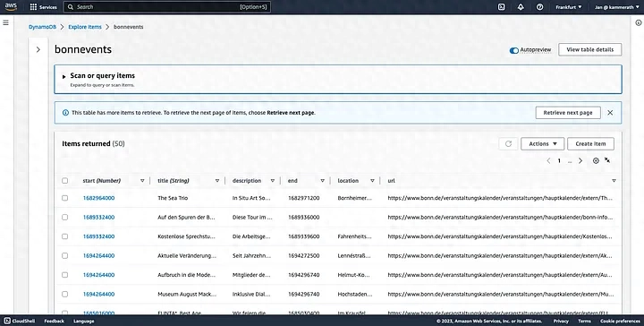This screenshot has width=644, height=326.
Task: Tick the select-all header checkbox
Action: (65, 181)
